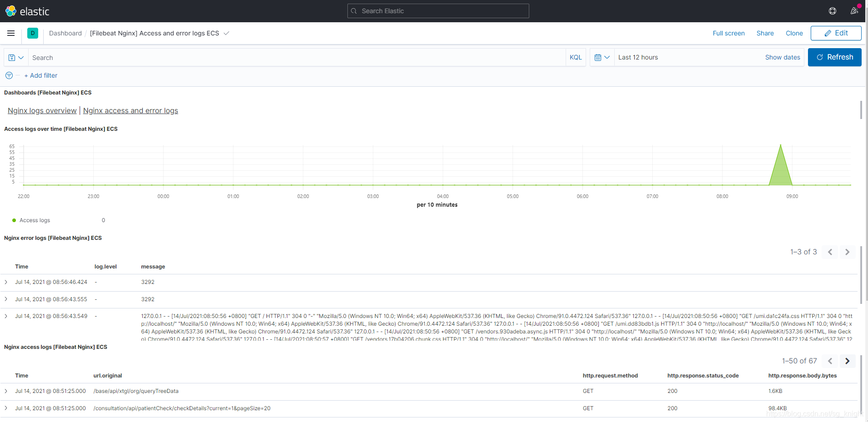Click Add filter
868x422 pixels.
pos(41,75)
